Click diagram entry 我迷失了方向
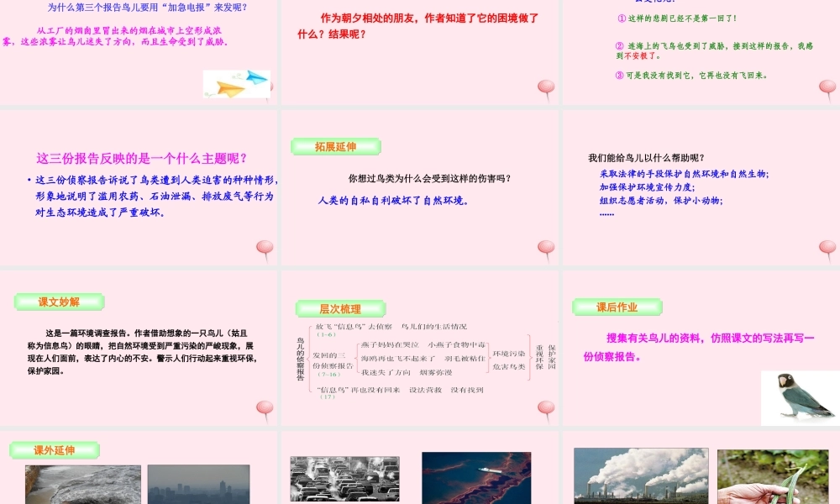 pos(386,372)
